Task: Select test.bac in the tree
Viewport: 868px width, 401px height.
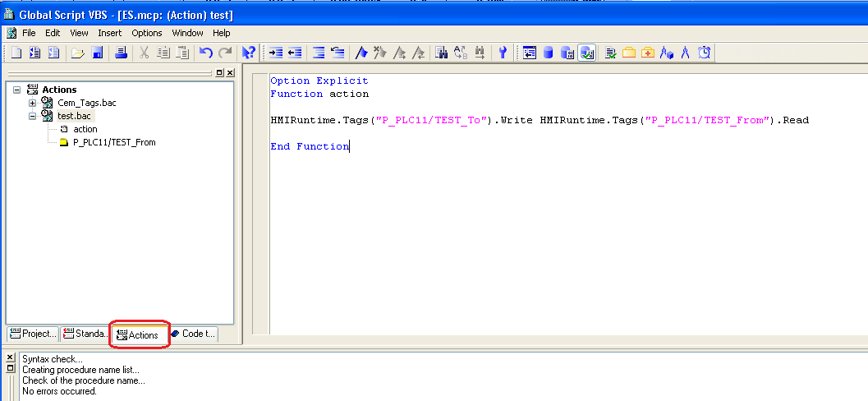Action: [x=76, y=117]
